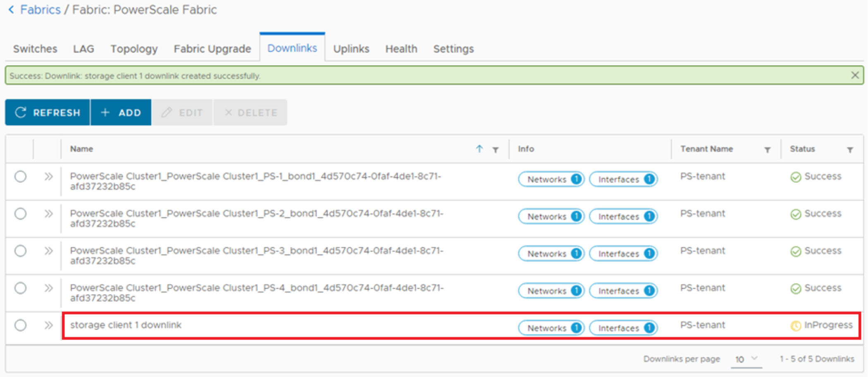The image size is (868, 377).
Task: Expand details for PS-1_bond1 downlink row
Action: [x=48, y=177]
